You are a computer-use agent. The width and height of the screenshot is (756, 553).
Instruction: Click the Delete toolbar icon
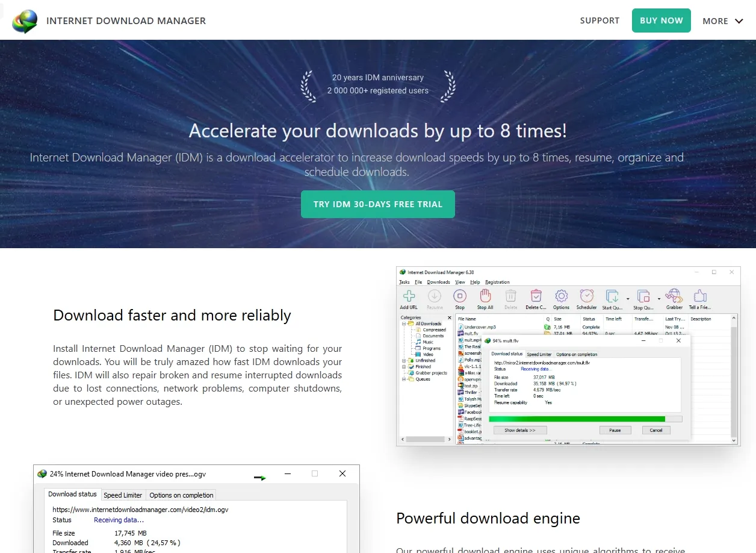[511, 296]
